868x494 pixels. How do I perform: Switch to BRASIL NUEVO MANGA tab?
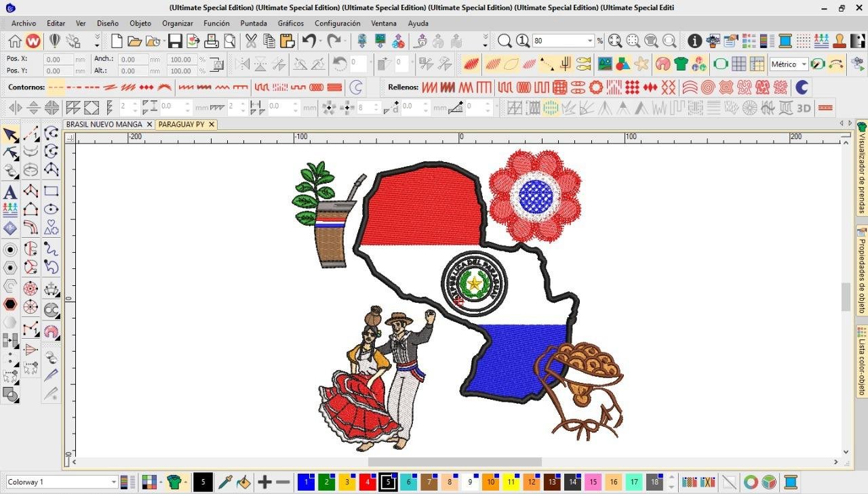pos(104,125)
